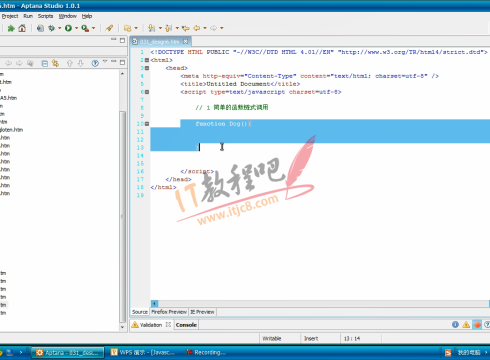Open previous annotation dropdown arrow
This screenshot has width=490, height=360.
(x=177, y=28)
